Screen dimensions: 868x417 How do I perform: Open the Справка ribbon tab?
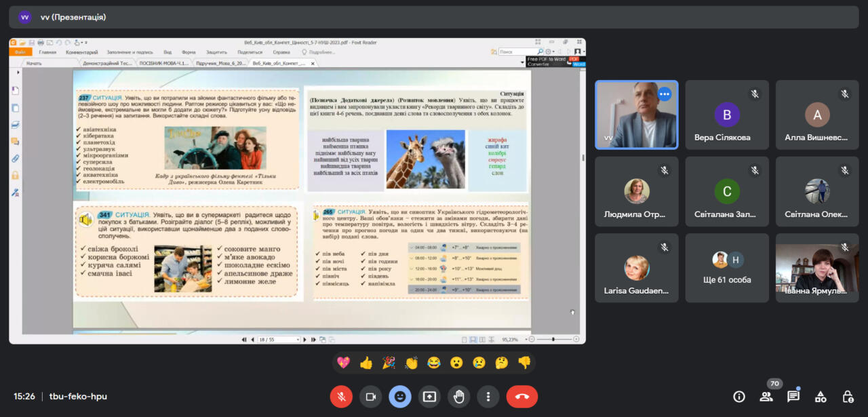pyautogui.click(x=281, y=52)
